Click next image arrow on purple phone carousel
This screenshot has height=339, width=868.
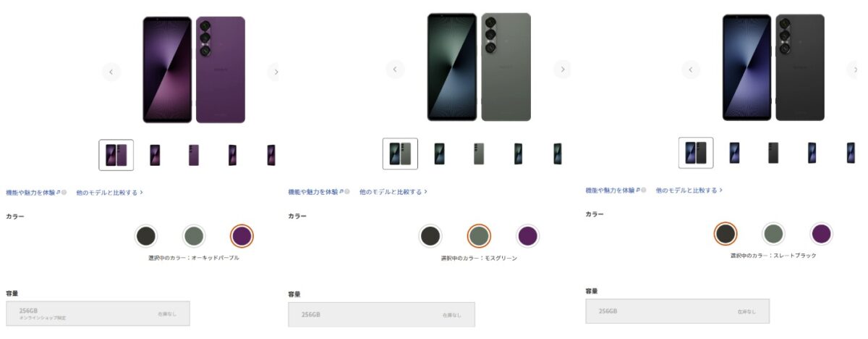tap(274, 72)
